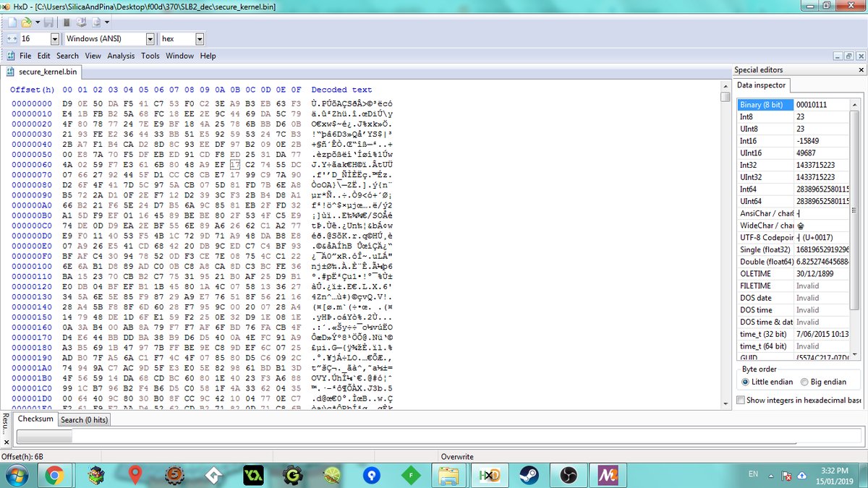This screenshot has width=868, height=488.
Task: Close the Special editors panel
Action: [x=861, y=70]
